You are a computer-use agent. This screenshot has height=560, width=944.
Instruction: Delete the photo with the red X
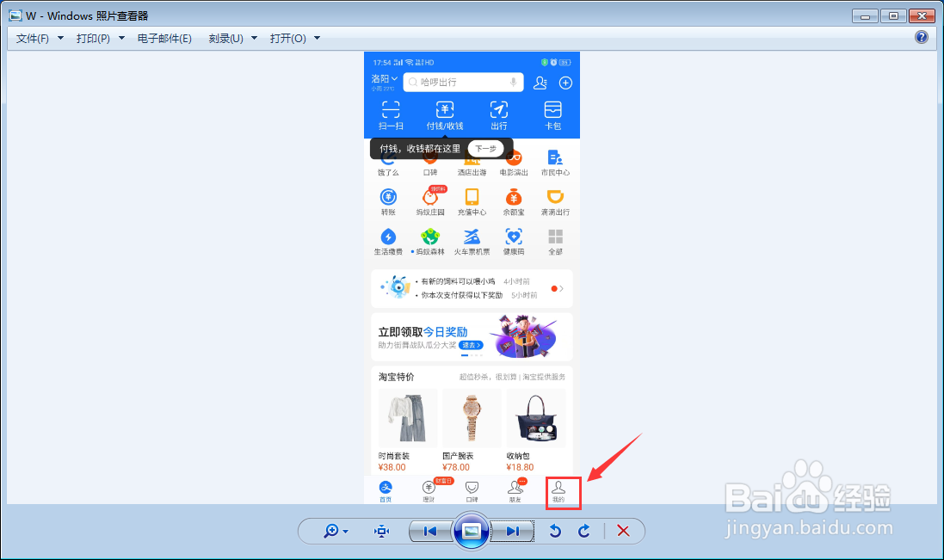tap(623, 531)
